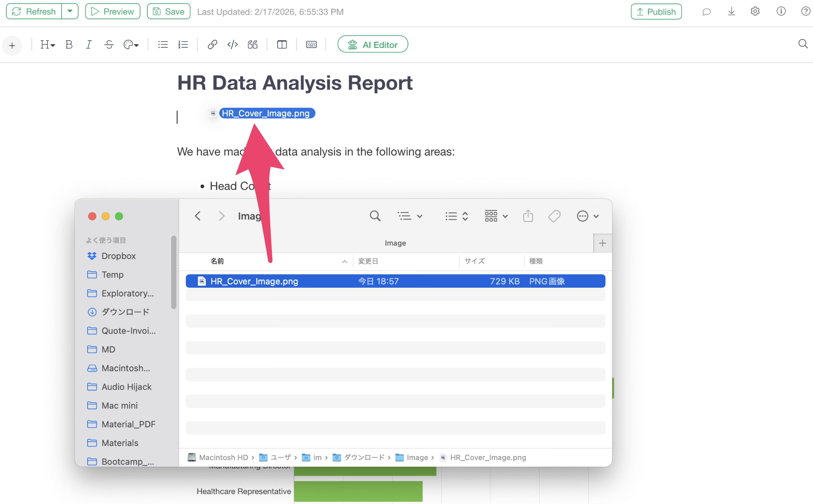Click the numbered list icon
The height and width of the screenshot is (504, 813).
(x=183, y=44)
